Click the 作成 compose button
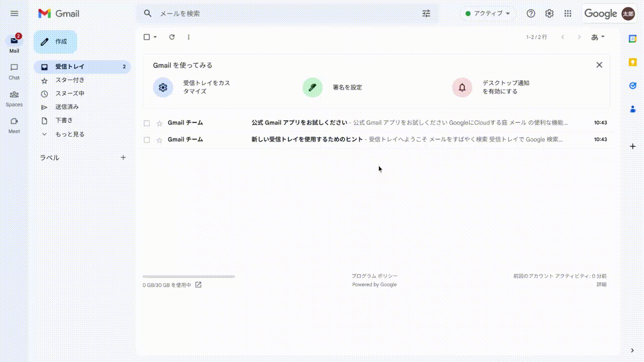Viewport: 644px width, 362px height. (x=55, y=42)
